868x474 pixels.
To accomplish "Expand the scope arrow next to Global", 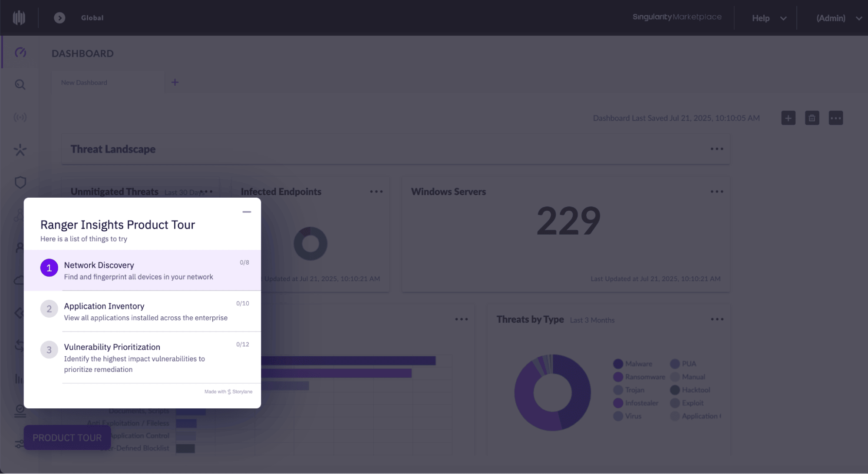I will click(59, 18).
